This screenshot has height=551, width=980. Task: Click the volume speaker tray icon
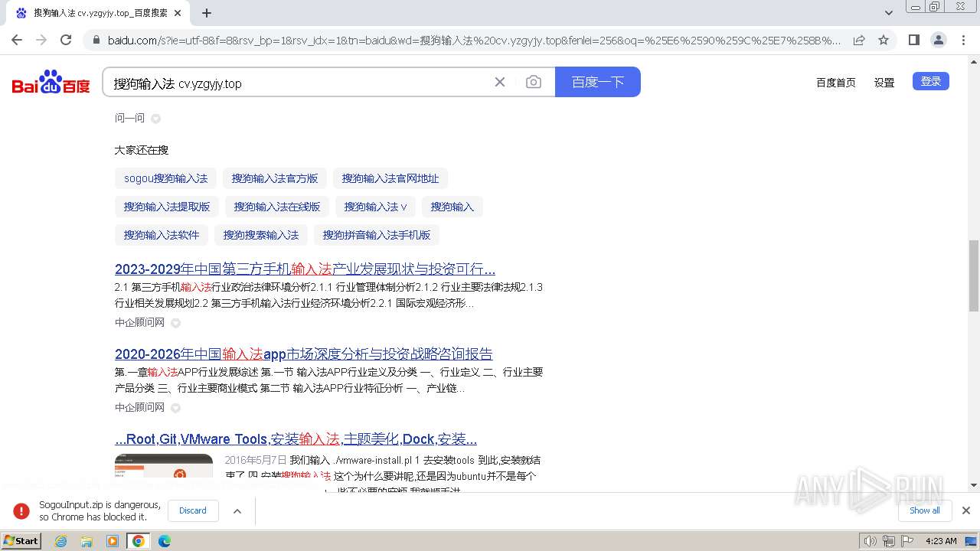pyautogui.click(x=871, y=541)
